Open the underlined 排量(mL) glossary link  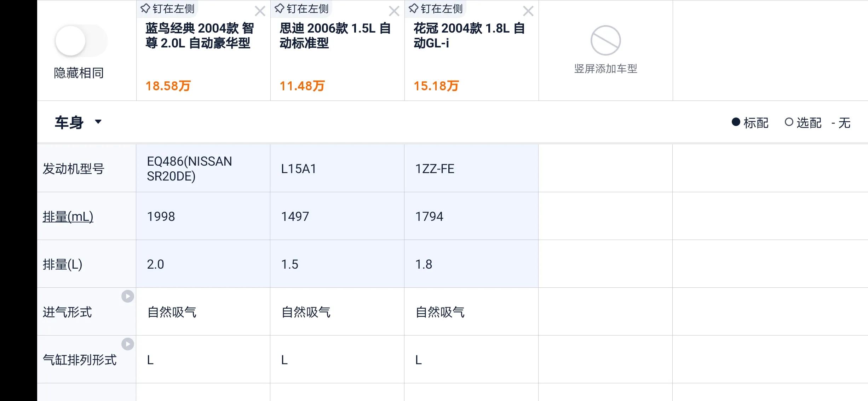(x=68, y=216)
